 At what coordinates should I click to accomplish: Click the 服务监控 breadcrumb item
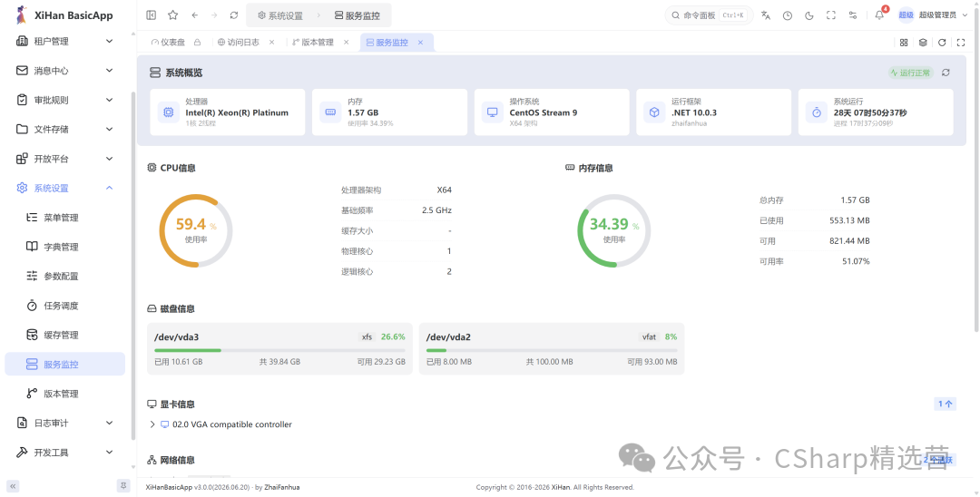(357, 15)
